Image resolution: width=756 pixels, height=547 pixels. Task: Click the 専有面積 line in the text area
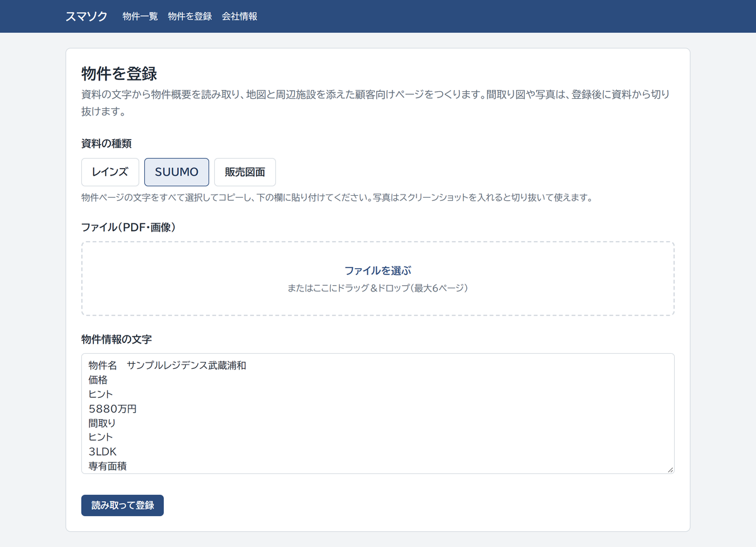click(108, 466)
